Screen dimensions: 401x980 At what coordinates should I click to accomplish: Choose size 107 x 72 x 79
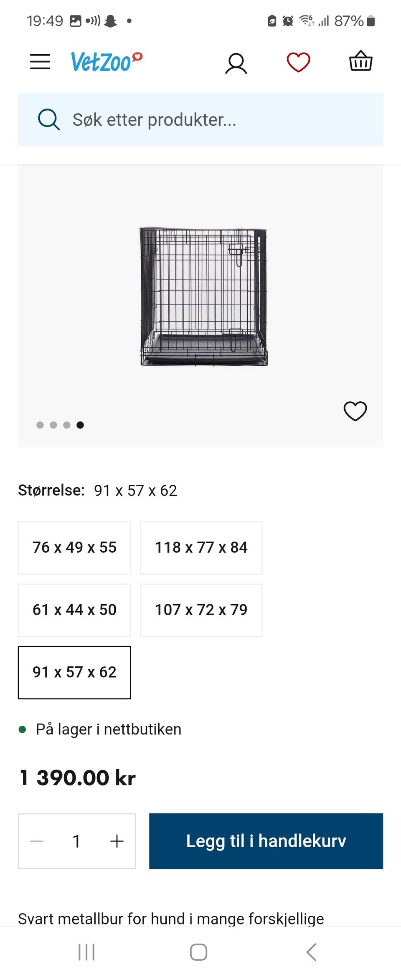201,610
